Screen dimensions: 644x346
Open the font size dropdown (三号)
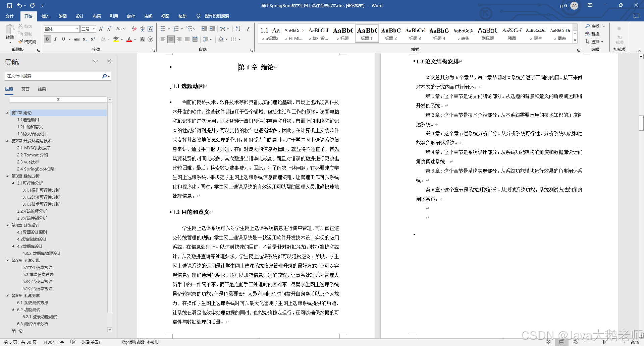tap(94, 29)
